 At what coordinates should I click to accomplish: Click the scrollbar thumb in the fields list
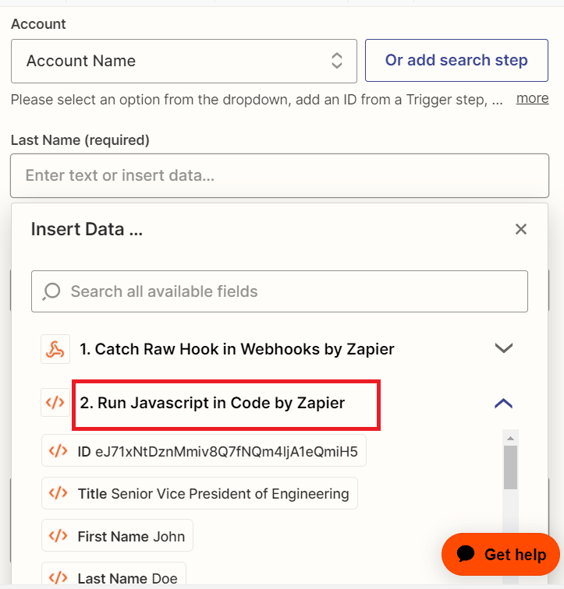click(x=510, y=467)
